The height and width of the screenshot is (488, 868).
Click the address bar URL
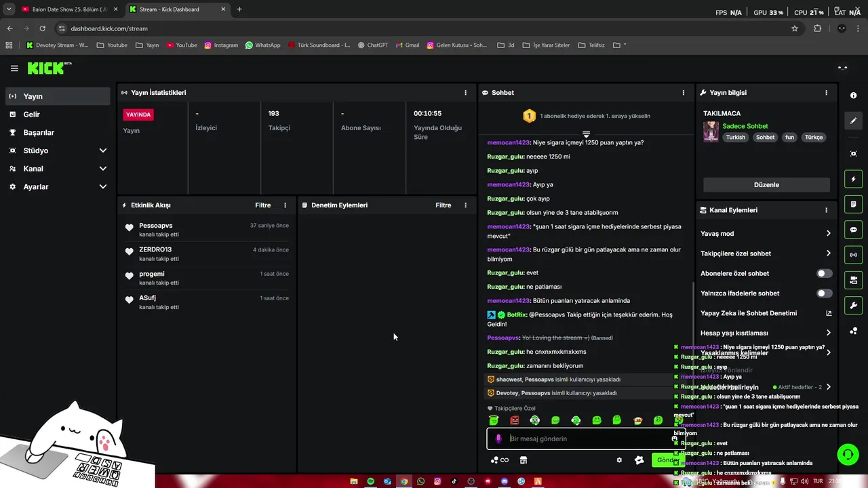point(109,28)
